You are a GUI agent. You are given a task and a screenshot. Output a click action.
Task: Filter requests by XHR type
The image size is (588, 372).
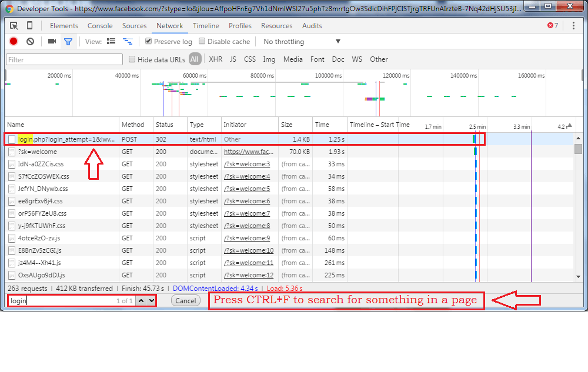click(215, 59)
